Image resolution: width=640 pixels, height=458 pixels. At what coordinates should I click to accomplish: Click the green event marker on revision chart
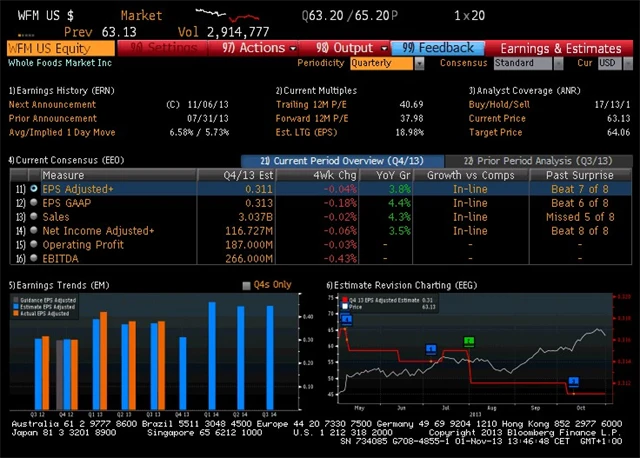[x=468, y=342]
